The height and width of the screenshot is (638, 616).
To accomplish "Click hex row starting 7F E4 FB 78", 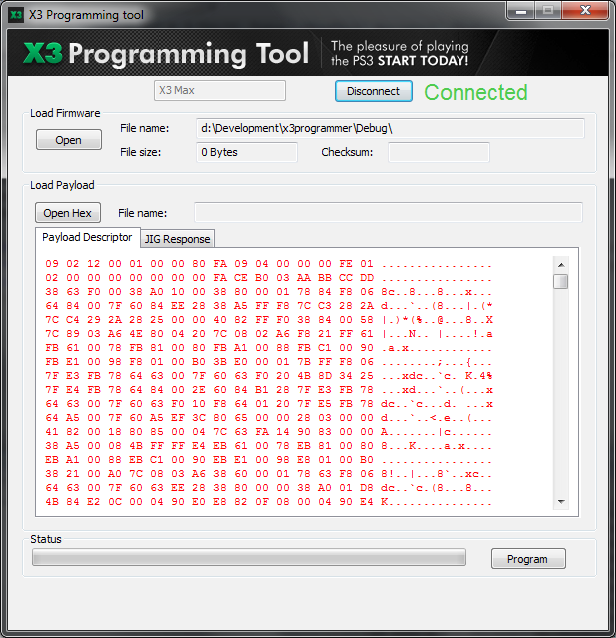I will coord(269,390).
